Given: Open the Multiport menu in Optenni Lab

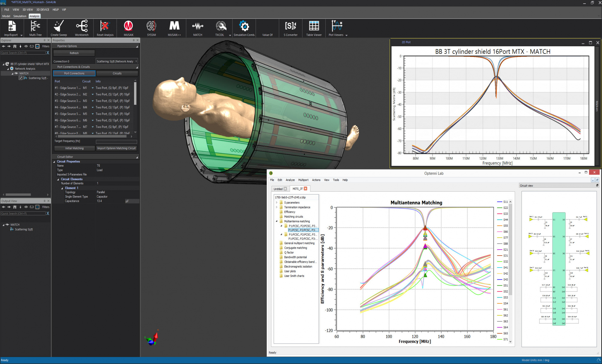Looking at the screenshot, I should 303,180.
